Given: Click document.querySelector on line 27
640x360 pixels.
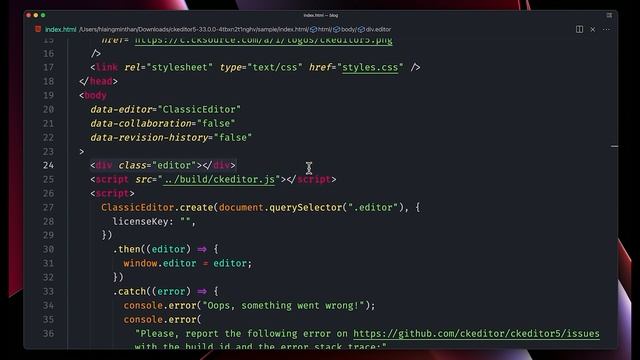Looking at the screenshot, I should 280,207.
